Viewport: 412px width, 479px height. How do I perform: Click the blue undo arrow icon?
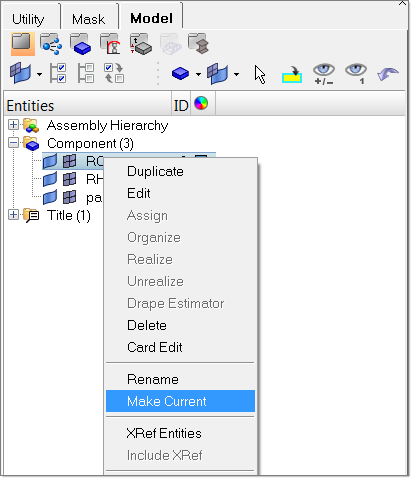coord(388,74)
